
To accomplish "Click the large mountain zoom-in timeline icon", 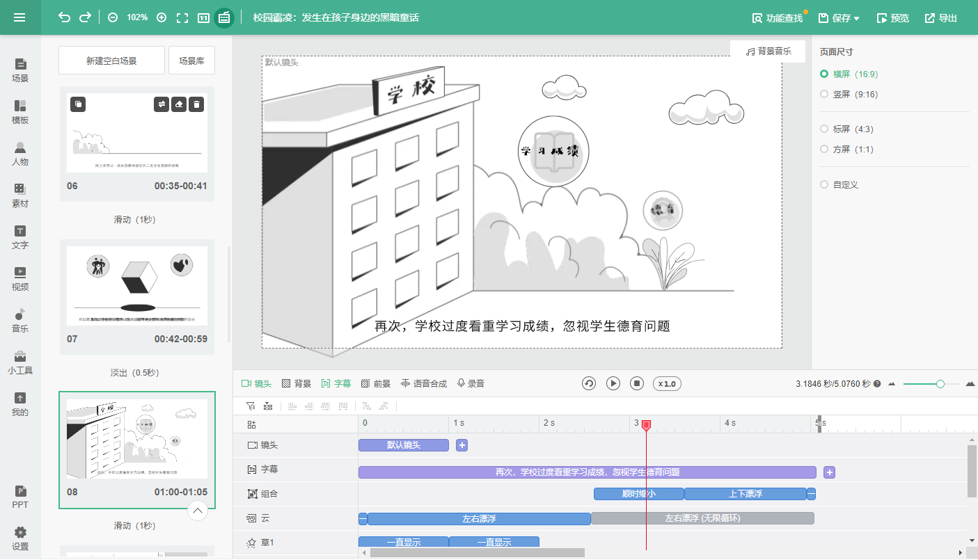I will (x=970, y=383).
